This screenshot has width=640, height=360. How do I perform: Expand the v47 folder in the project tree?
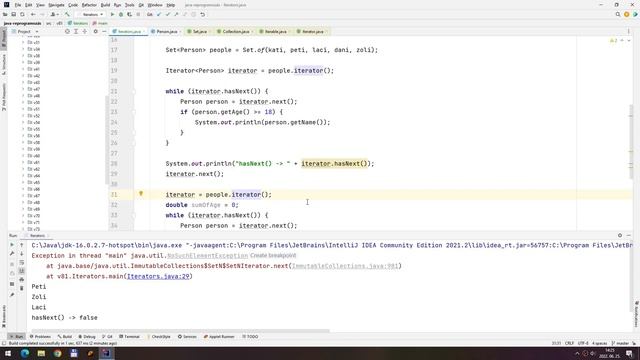(x=23, y=89)
